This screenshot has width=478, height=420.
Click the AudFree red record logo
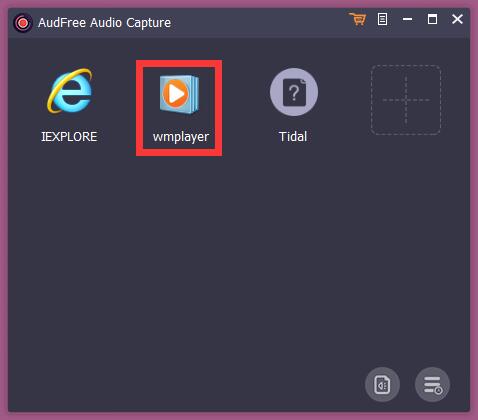click(23, 23)
